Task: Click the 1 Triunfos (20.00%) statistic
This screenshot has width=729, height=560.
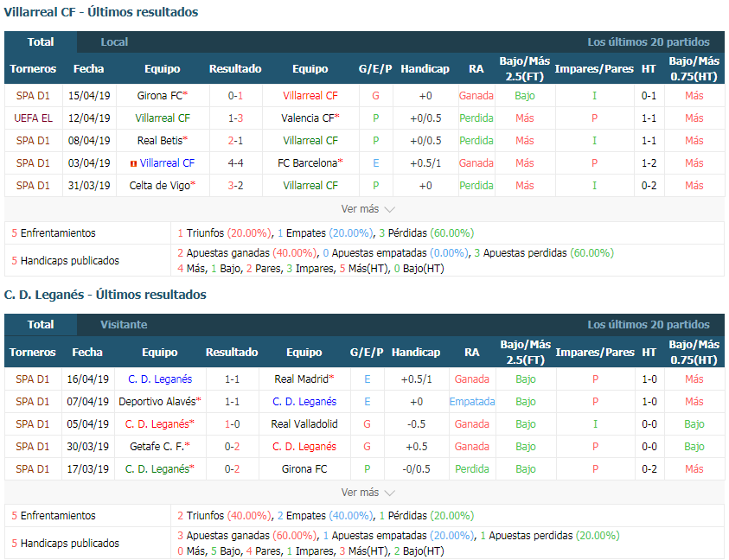Action: point(224,232)
